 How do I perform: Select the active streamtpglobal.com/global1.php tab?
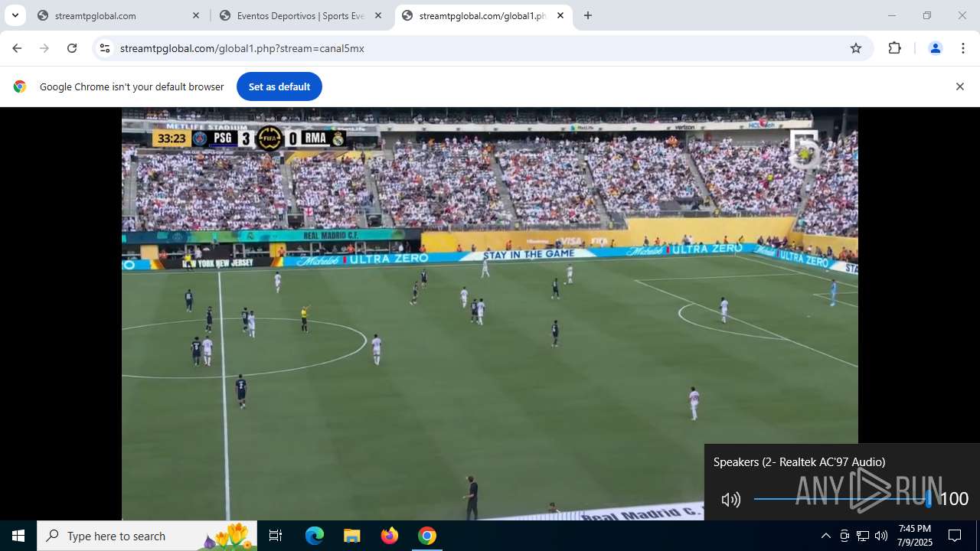tap(483, 15)
